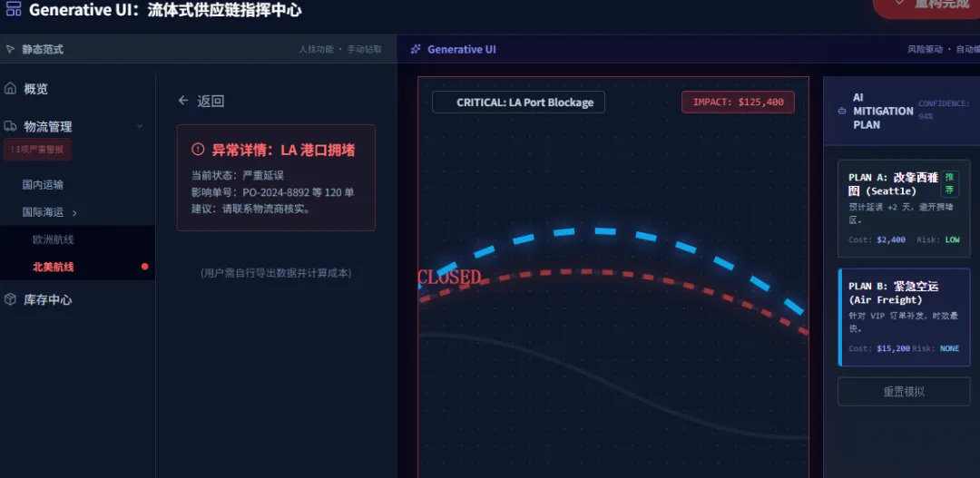The width and height of the screenshot is (980, 478).
Task: Expand the 国际海运 submenu arrow
Action: [x=74, y=212]
